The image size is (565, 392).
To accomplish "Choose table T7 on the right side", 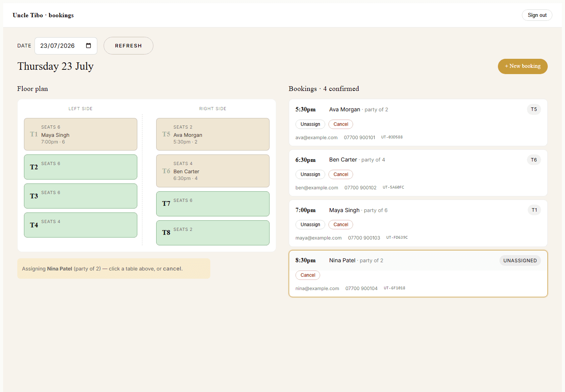I will [213, 204].
